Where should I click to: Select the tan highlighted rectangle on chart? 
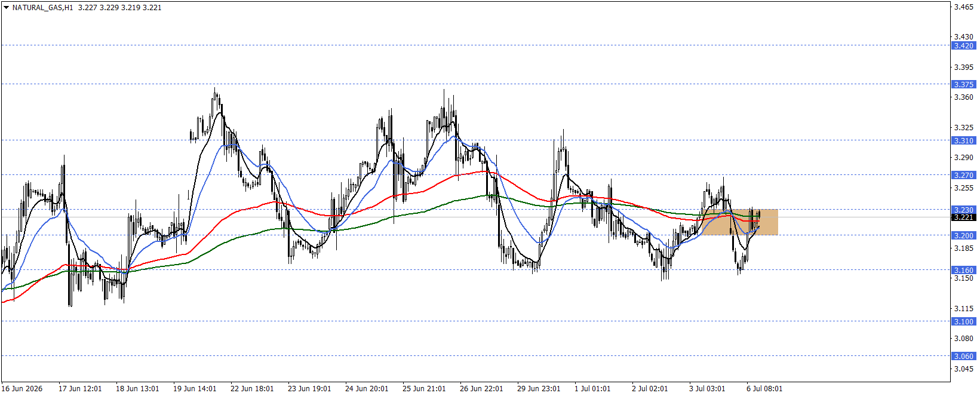(x=739, y=222)
